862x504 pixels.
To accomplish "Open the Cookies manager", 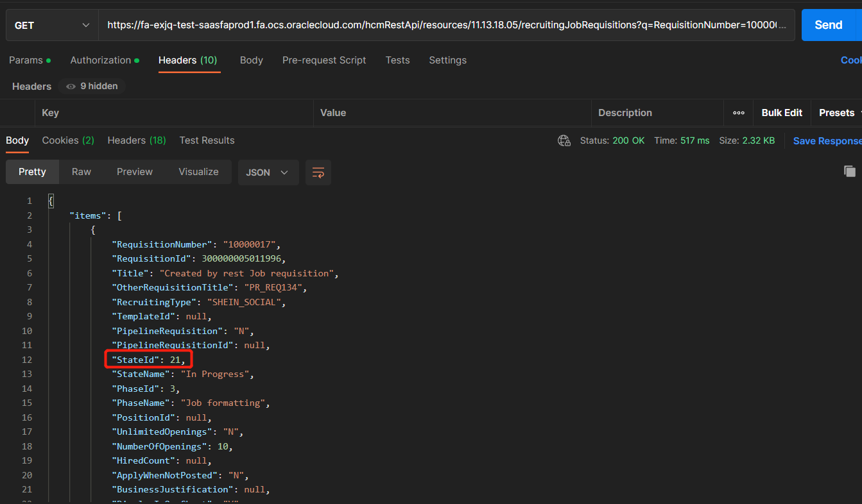I will (x=850, y=60).
